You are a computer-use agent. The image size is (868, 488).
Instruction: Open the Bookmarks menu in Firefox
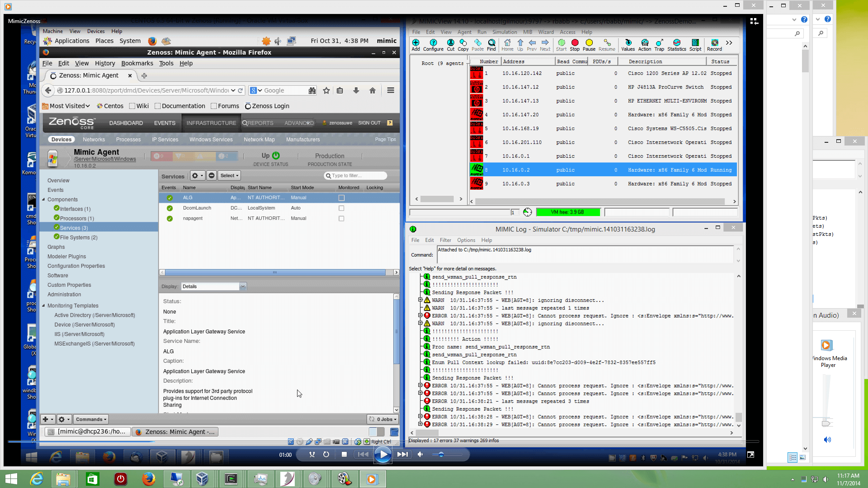(x=137, y=63)
